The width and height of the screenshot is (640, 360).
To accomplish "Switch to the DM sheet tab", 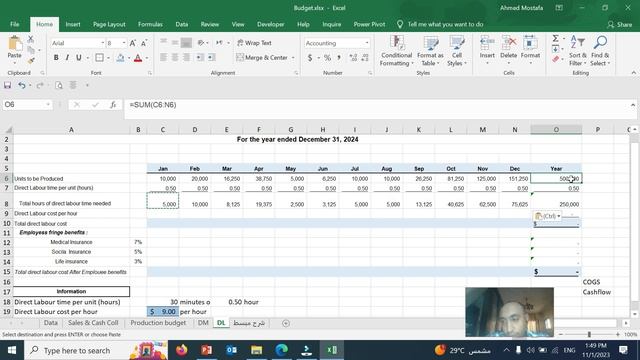I will 203,323.
